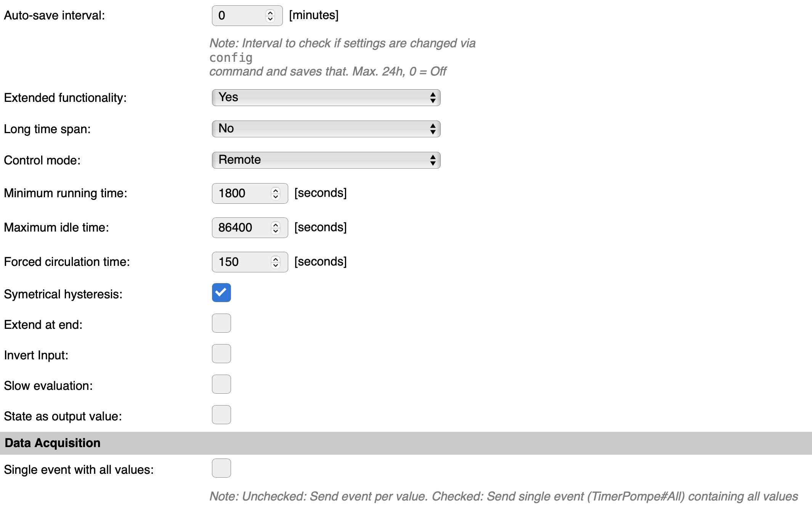Image resolution: width=812 pixels, height=515 pixels.
Task: Enable the Slow evaluation checkbox
Action: (x=221, y=384)
